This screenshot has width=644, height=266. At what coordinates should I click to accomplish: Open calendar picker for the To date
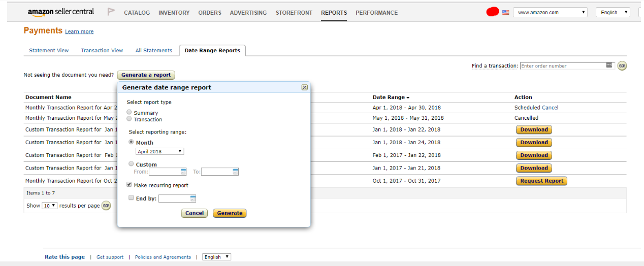click(235, 172)
